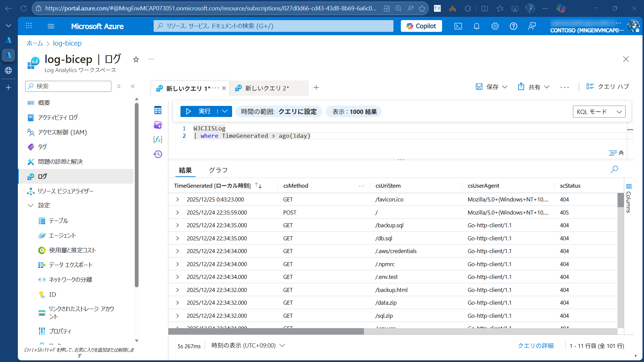The width and height of the screenshot is (644, 362).
Task: Switch to the グラフ results tab
Action: tap(218, 170)
